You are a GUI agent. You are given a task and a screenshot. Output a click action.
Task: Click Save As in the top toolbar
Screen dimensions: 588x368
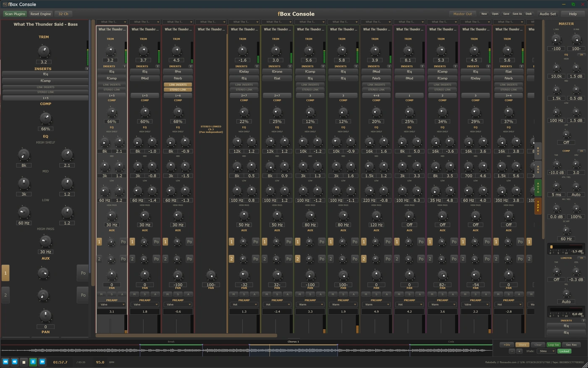(517, 14)
